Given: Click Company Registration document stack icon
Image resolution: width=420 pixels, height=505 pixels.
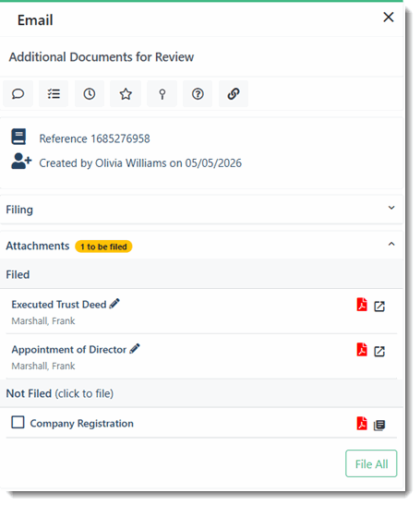Looking at the screenshot, I should (x=379, y=425).
